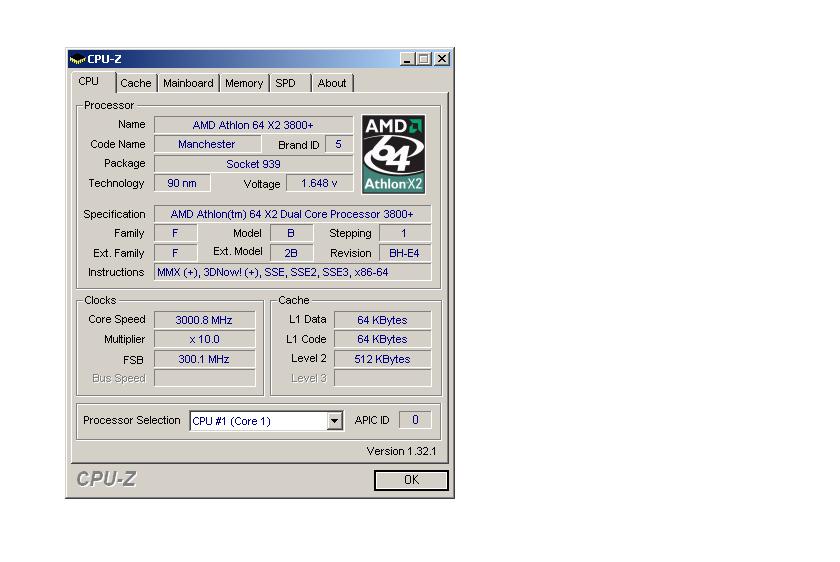840x562 pixels.
Task: Click the empty Level 3 field
Action: click(x=382, y=378)
